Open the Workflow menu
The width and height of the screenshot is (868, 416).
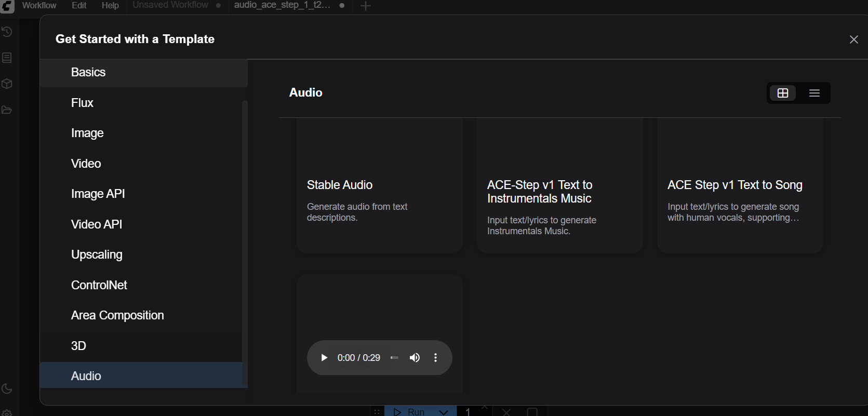[39, 5]
